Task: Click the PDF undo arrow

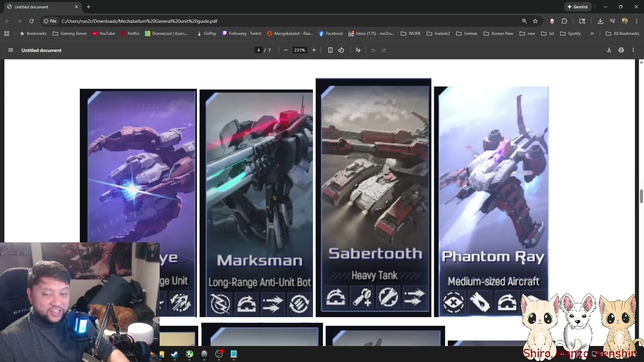Action: coord(373,50)
